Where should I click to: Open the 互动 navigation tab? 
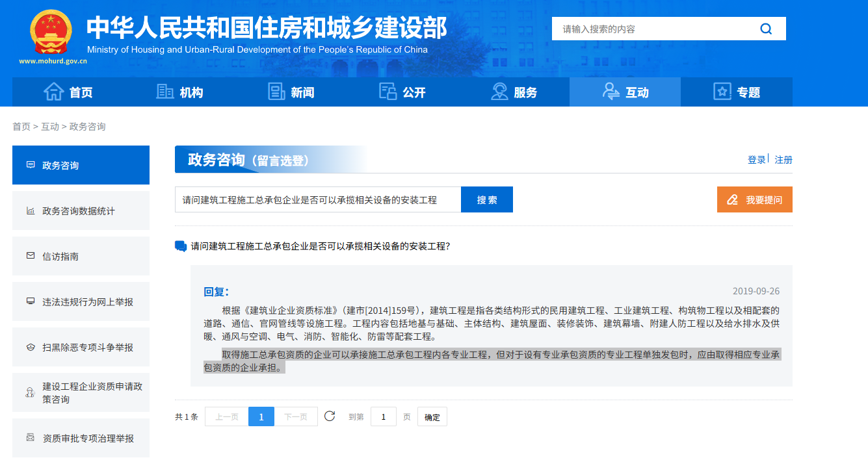coord(625,92)
